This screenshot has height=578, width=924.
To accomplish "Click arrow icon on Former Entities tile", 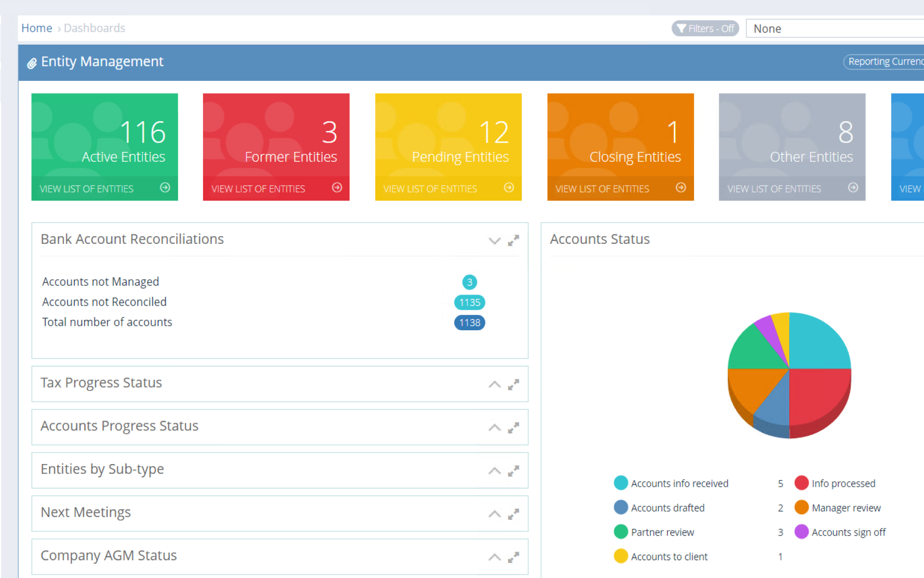I will 337,188.
